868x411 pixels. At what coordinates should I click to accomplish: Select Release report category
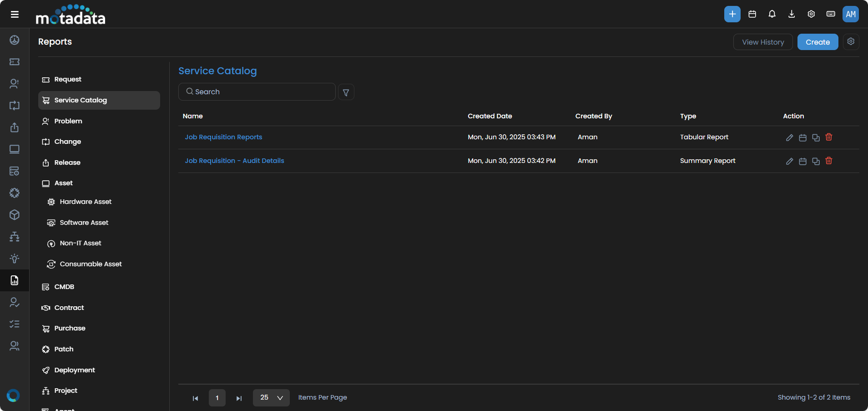tap(99, 162)
